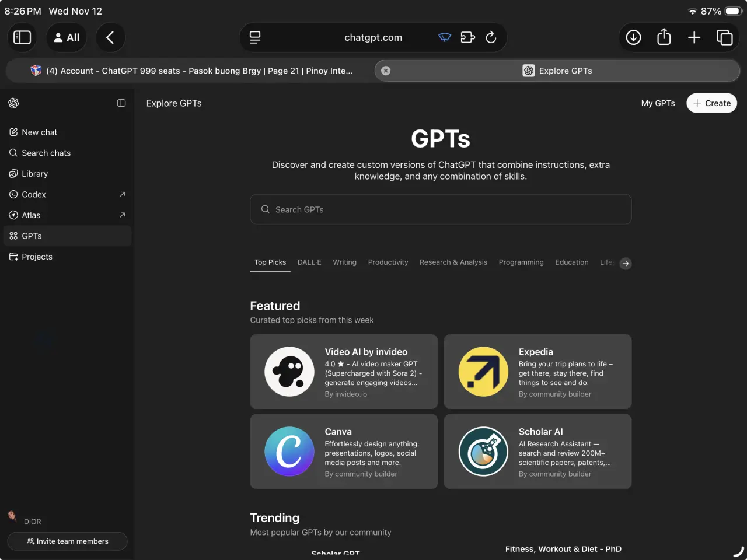Select GPTs in the sidebar

pyautogui.click(x=67, y=236)
